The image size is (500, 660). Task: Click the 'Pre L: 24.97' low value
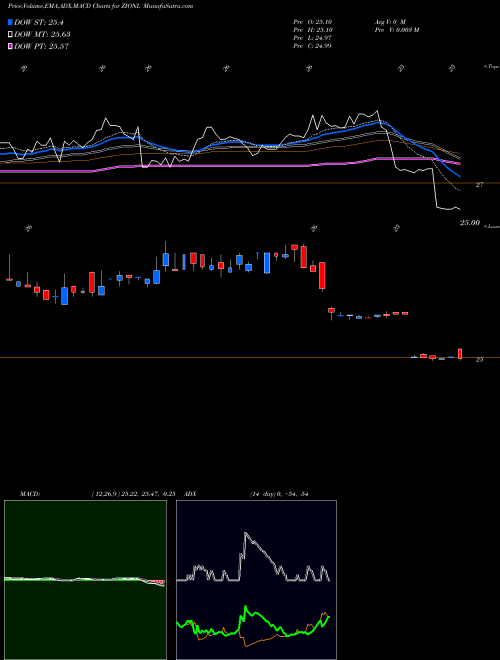pyautogui.click(x=313, y=38)
